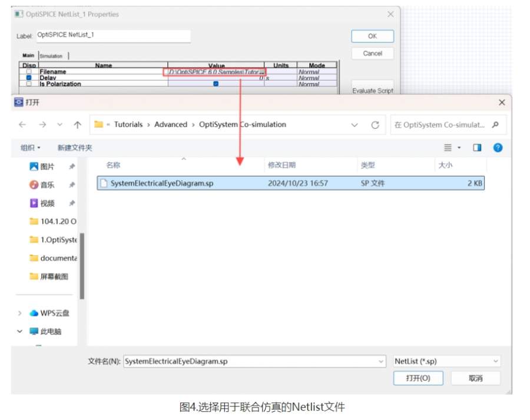Go forward with the right arrow button
This screenshot has width=530, height=420.
[x=42, y=125]
